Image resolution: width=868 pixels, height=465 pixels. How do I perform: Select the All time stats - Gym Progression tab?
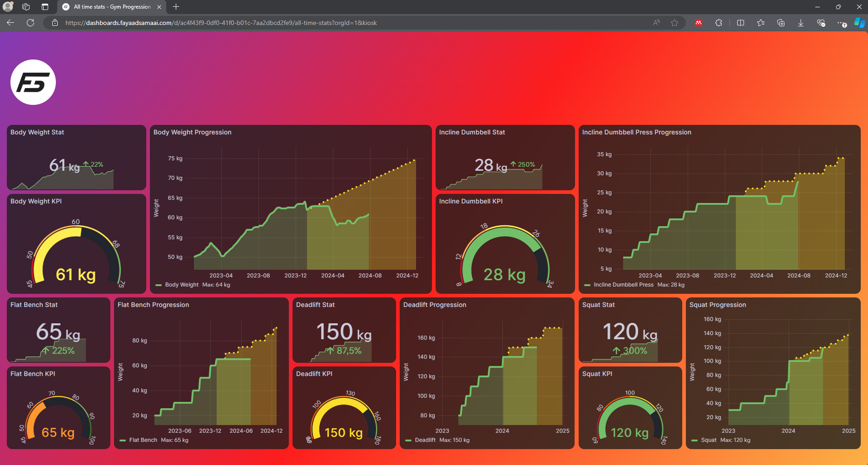click(x=112, y=7)
